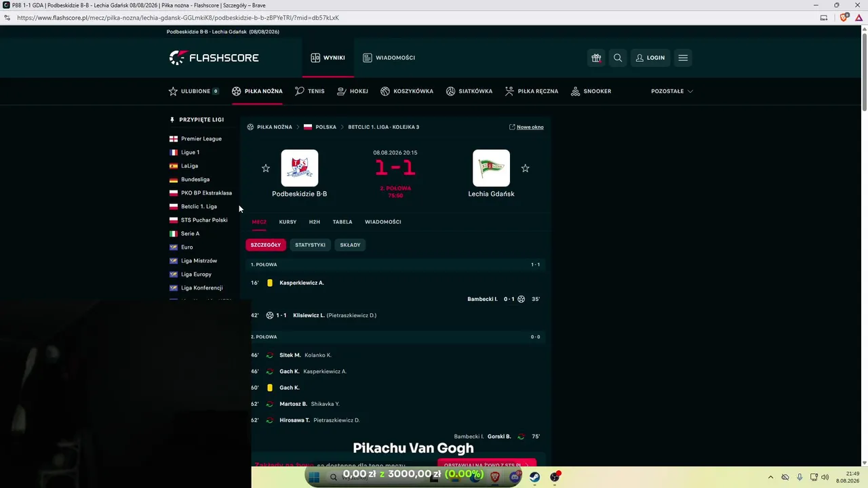Select Snooker sport tab
The image size is (868, 488).
tap(591, 91)
